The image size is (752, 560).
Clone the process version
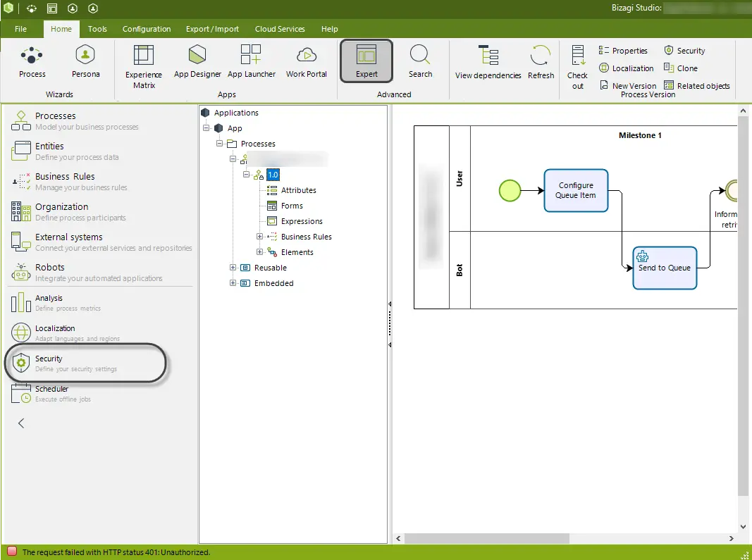(x=681, y=68)
